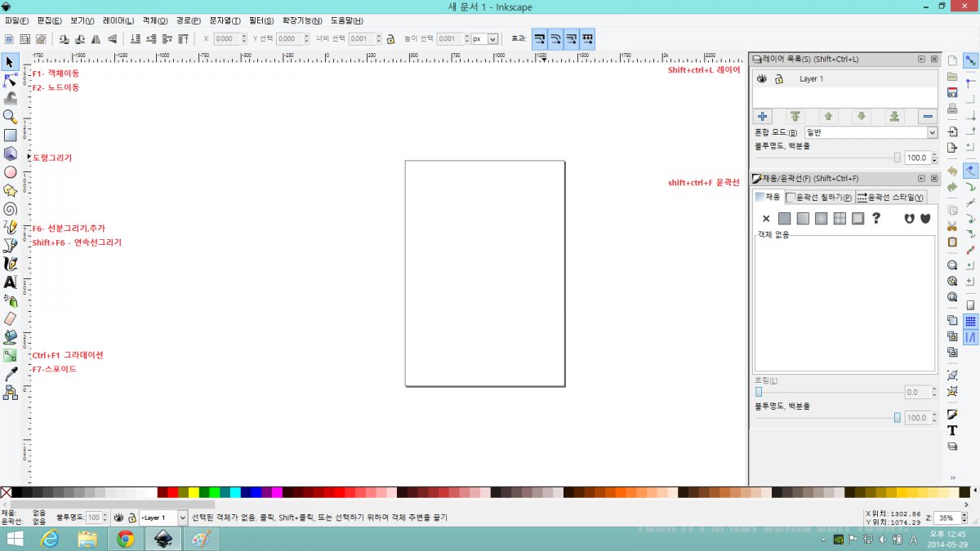Click lower layer to bottom button
The image size is (980, 551).
click(894, 116)
